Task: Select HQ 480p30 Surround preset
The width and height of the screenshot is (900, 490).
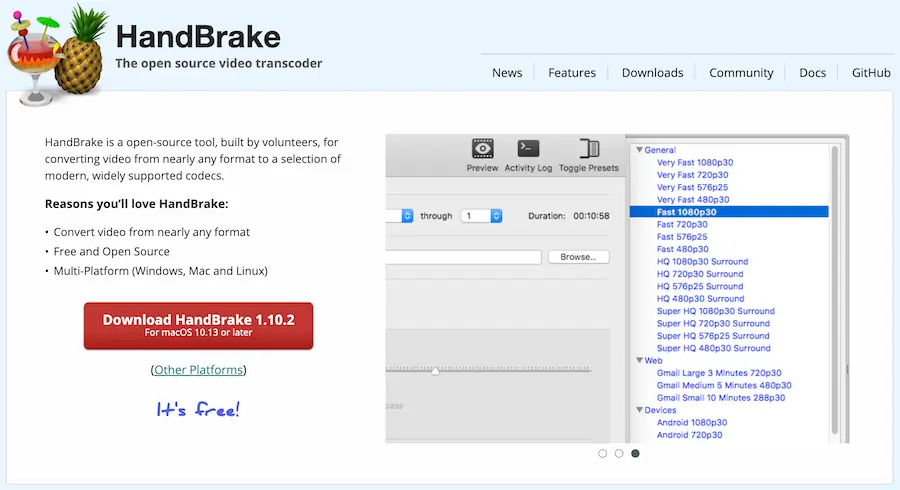Action: point(700,298)
